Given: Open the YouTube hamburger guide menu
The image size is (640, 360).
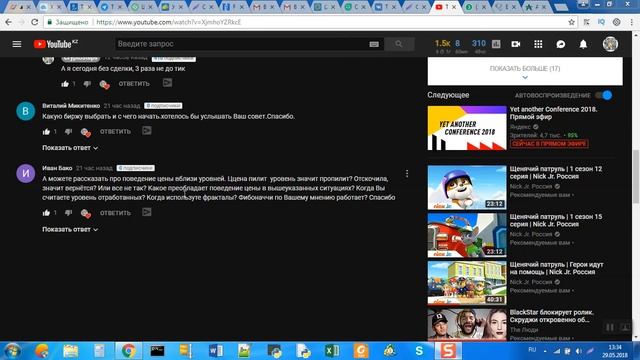Looking at the screenshot, I should (x=17, y=44).
